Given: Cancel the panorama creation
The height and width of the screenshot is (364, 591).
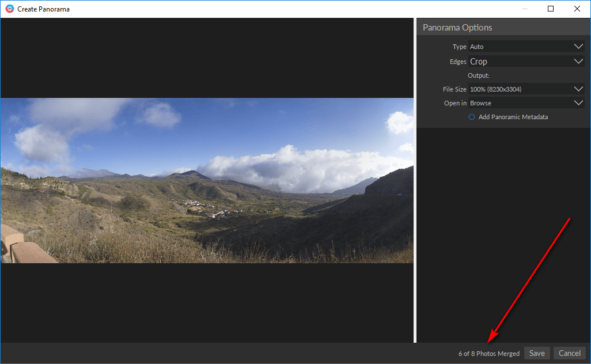Looking at the screenshot, I should point(570,353).
